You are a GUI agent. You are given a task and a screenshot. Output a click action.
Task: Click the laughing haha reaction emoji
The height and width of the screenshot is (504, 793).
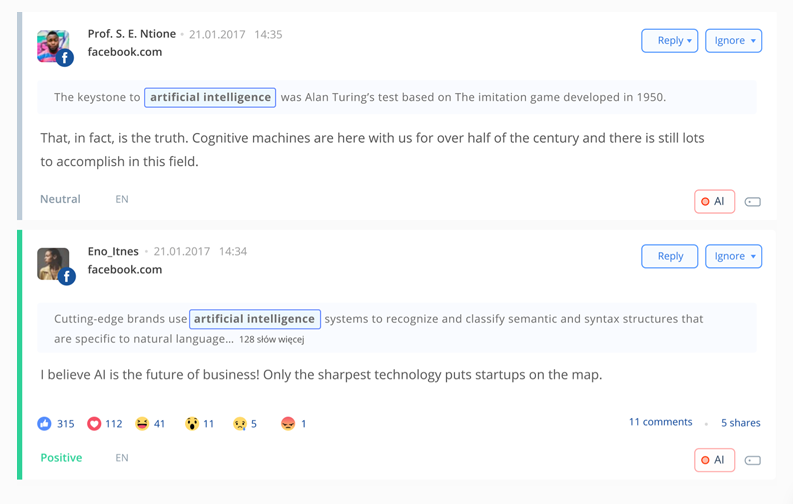(x=143, y=423)
